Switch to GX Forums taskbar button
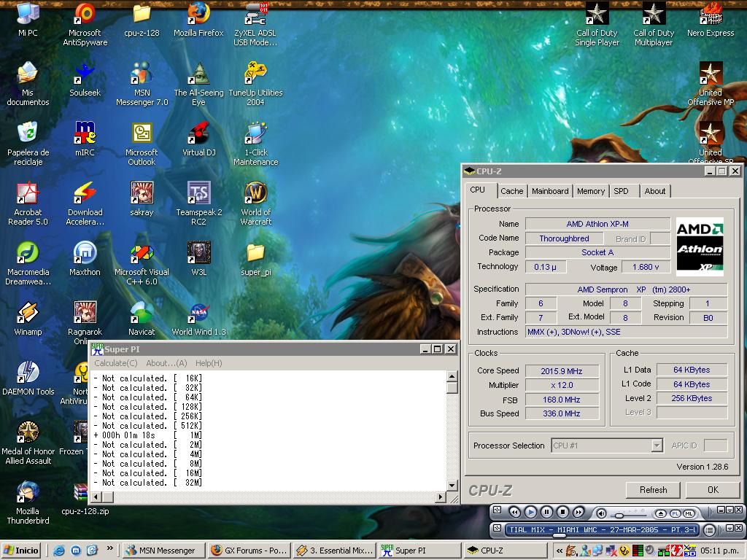747x560 pixels. (x=249, y=551)
